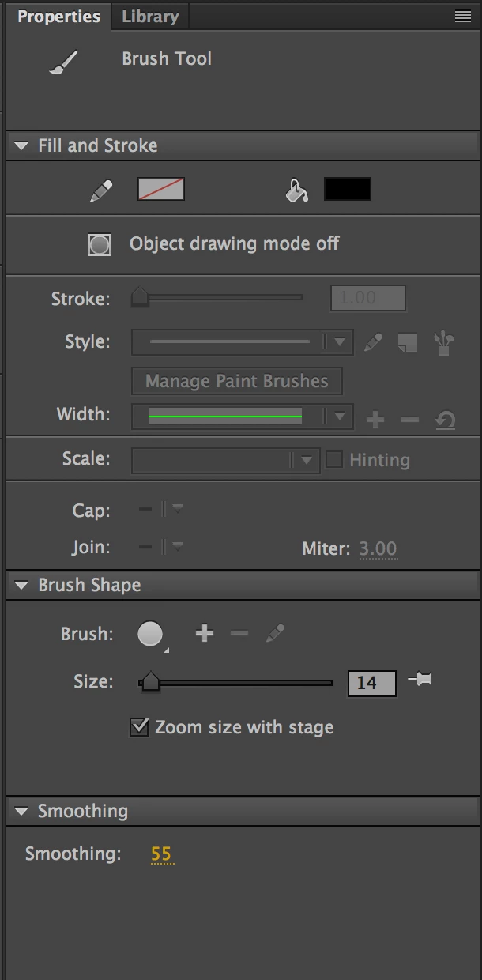
Task: Open the brush shape picker circle
Action: [150, 634]
